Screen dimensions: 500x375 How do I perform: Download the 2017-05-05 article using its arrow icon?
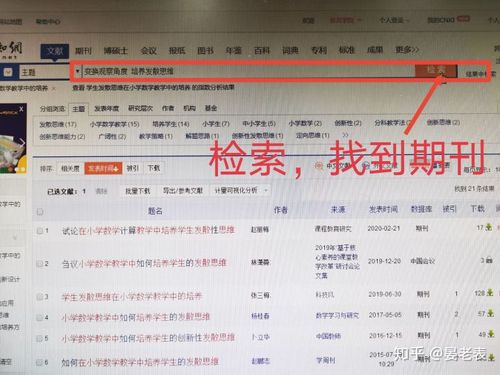490,313
